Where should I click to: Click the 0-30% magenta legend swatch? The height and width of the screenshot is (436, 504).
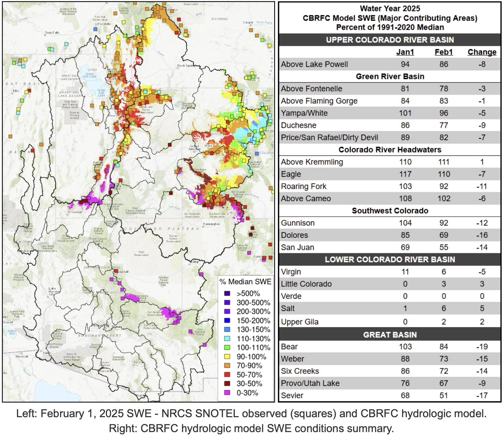click(x=227, y=393)
